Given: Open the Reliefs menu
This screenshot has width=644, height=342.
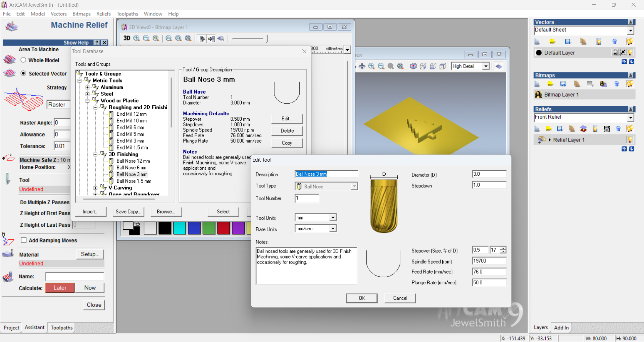Looking at the screenshot, I should tap(103, 14).
